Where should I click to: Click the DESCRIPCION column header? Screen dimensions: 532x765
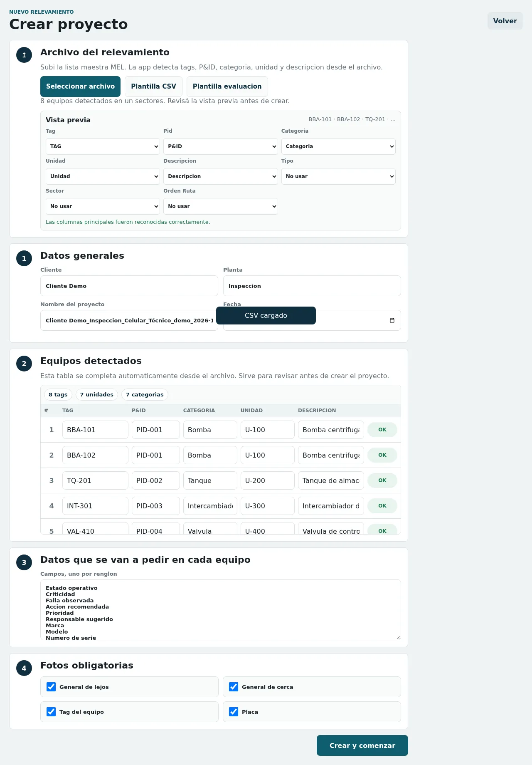(x=317, y=411)
